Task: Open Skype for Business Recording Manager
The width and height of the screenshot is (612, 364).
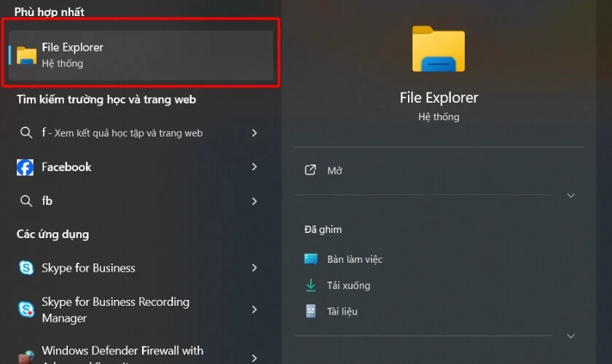Action: tap(116, 310)
